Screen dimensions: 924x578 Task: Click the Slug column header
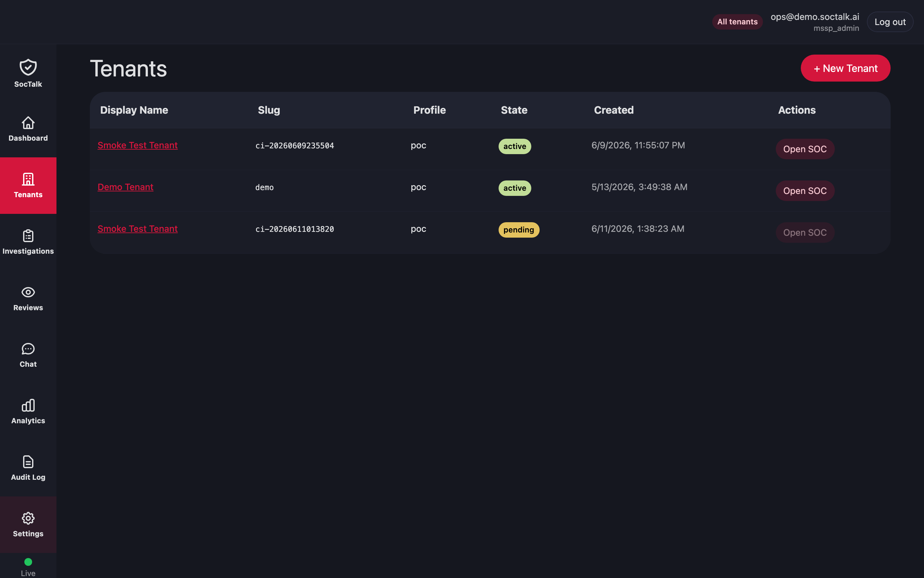click(269, 110)
